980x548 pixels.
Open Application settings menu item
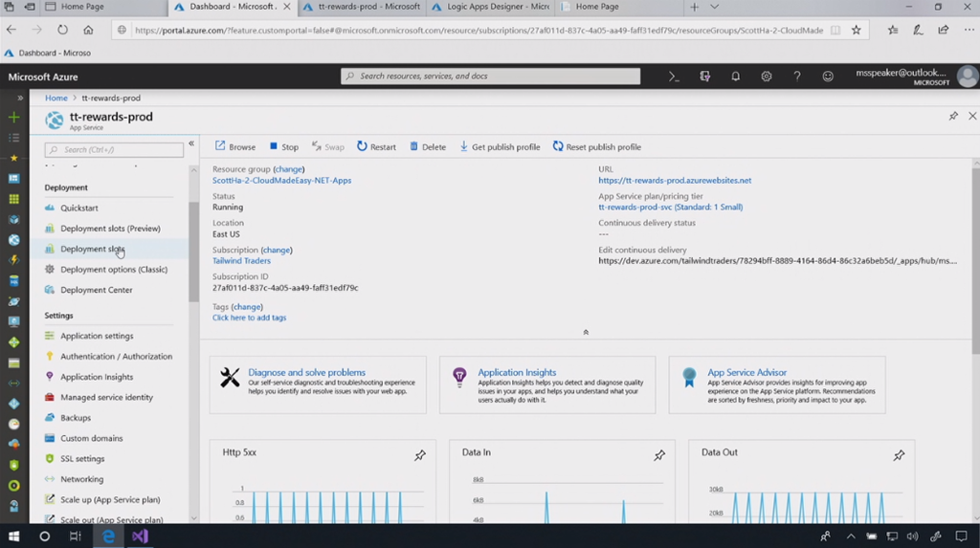pos(97,336)
